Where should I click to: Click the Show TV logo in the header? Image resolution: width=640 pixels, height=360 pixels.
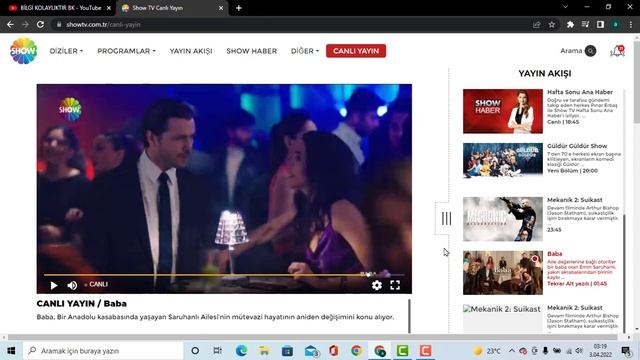point(24,51)
